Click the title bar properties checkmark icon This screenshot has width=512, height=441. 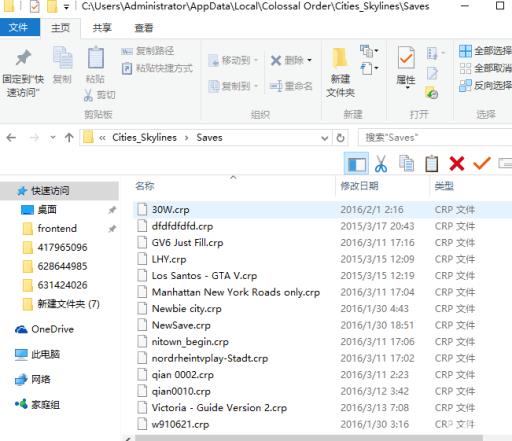tap(35, 6)
